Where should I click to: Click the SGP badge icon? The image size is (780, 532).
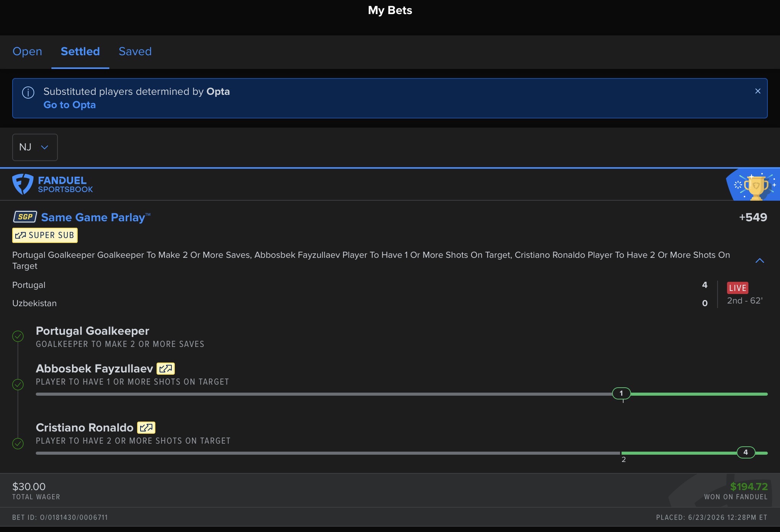(x=25, y=217)
